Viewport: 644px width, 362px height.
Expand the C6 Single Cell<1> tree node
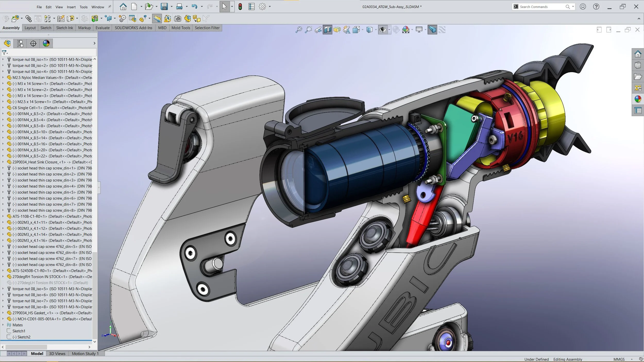(x=3, y=108)
